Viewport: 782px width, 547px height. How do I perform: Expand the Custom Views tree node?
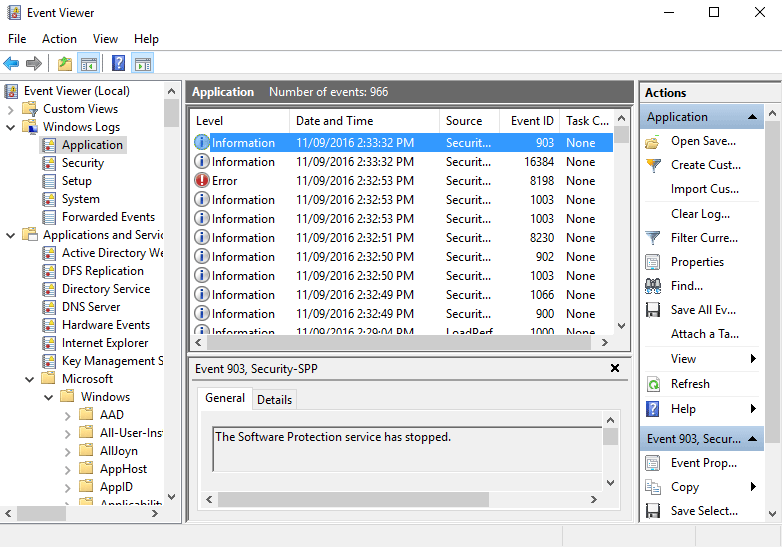coord(11,109)
